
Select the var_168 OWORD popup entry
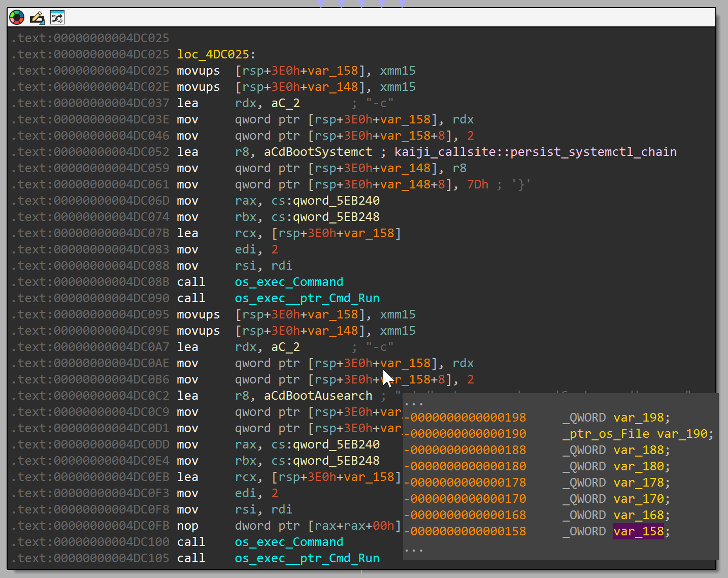tap(638, 515)
